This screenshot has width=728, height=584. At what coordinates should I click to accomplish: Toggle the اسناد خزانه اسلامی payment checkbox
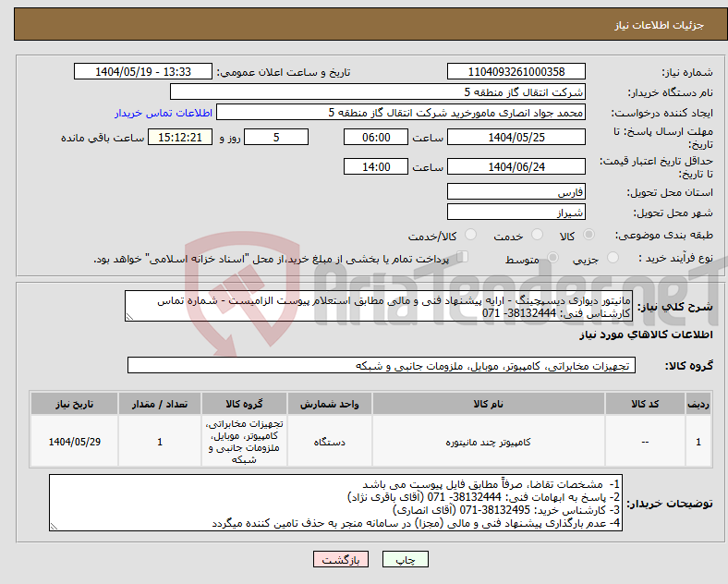click(463, 257)
